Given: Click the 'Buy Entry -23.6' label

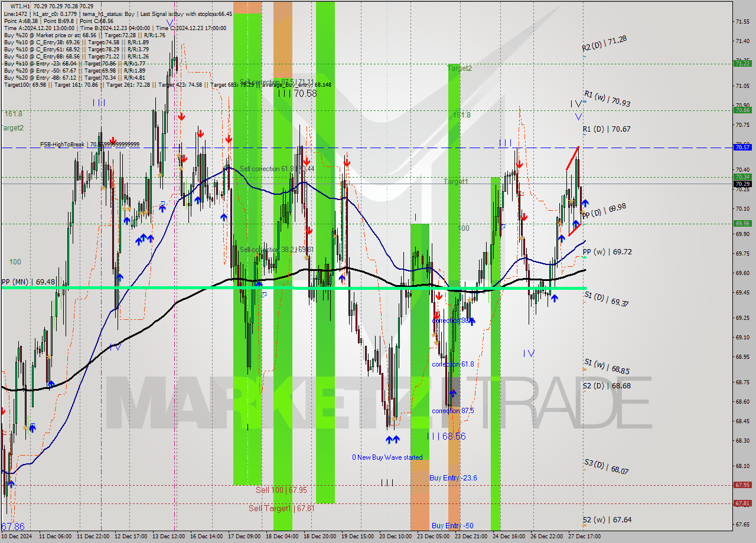Looking at the screenshot, I should click(453, 478).
